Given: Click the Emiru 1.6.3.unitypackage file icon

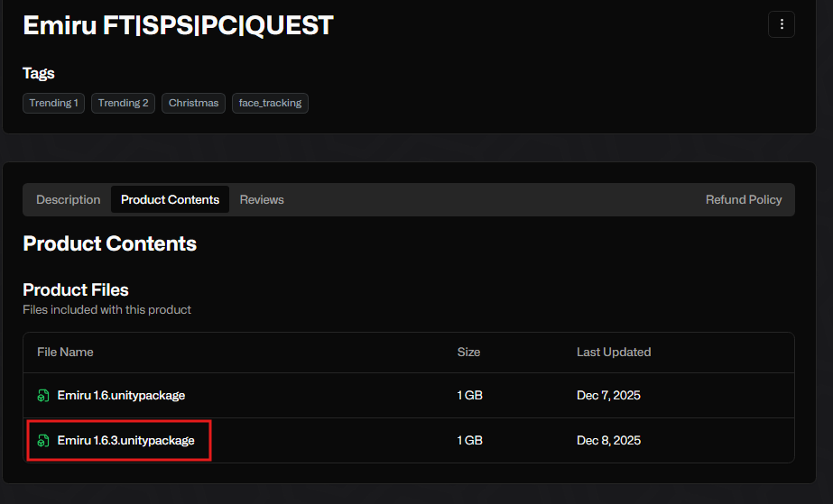Looking at the screenshot, I should (x=43, y=440).
